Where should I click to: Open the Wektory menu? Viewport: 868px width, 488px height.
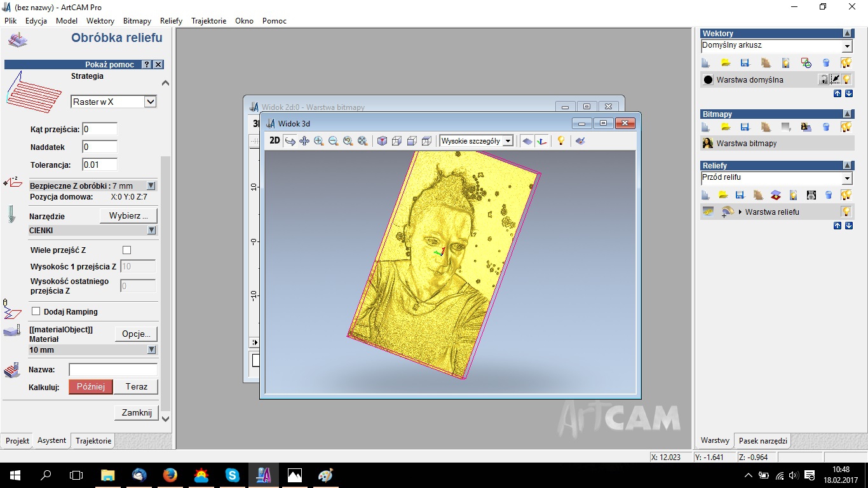(100, 21)
